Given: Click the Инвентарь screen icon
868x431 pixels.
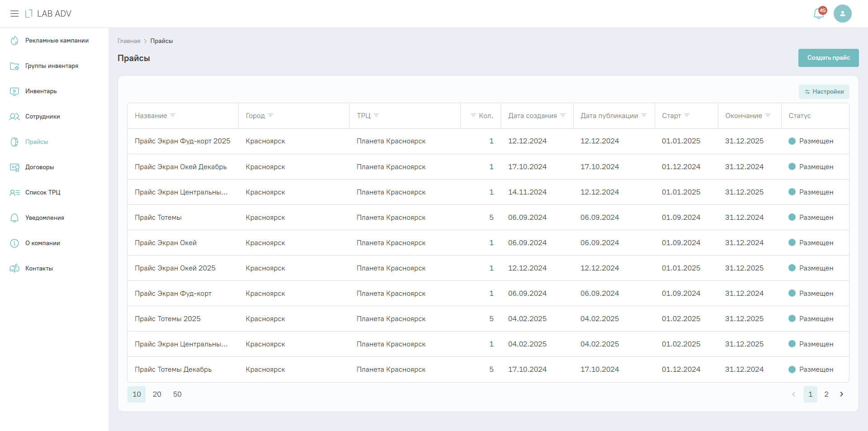Looking at the screenshot, I should (14, 91).
